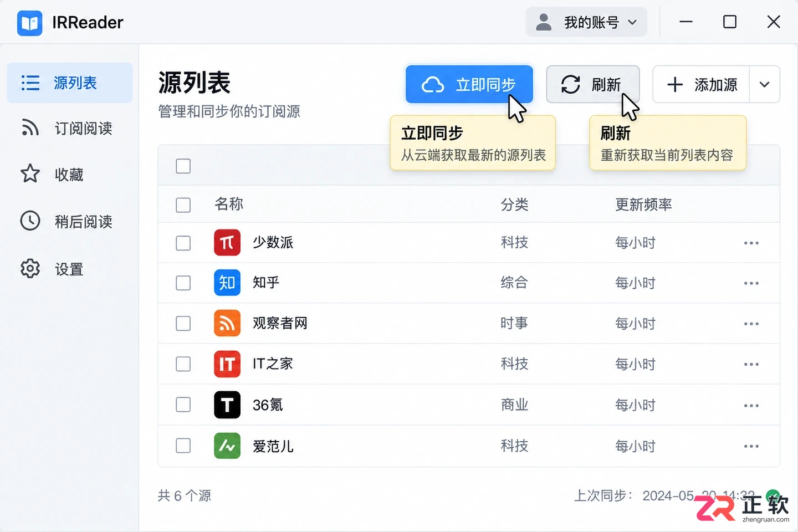Close the IRReader window
798x532 pixels.
pyautogui.click(x=774, y=22)
